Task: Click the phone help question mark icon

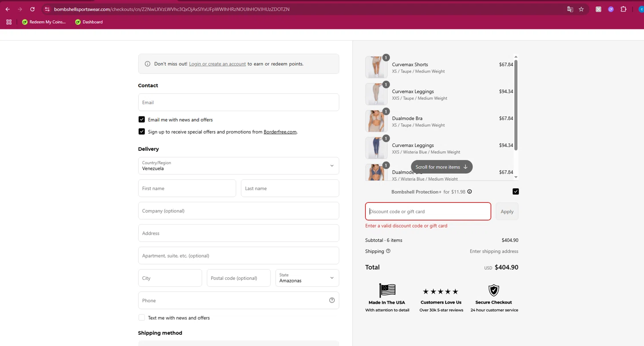Action: [332, 300]
